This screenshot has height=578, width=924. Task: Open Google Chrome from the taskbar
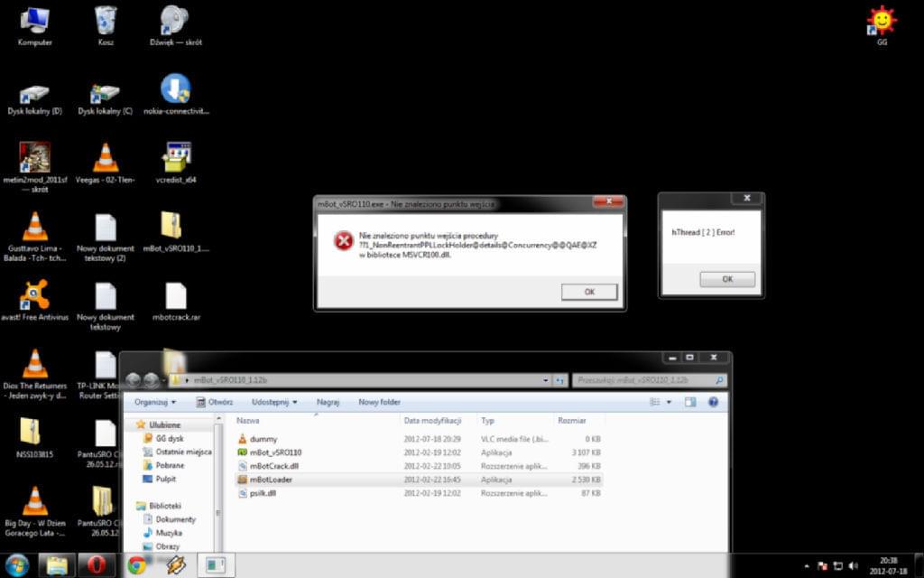[136, 565]
